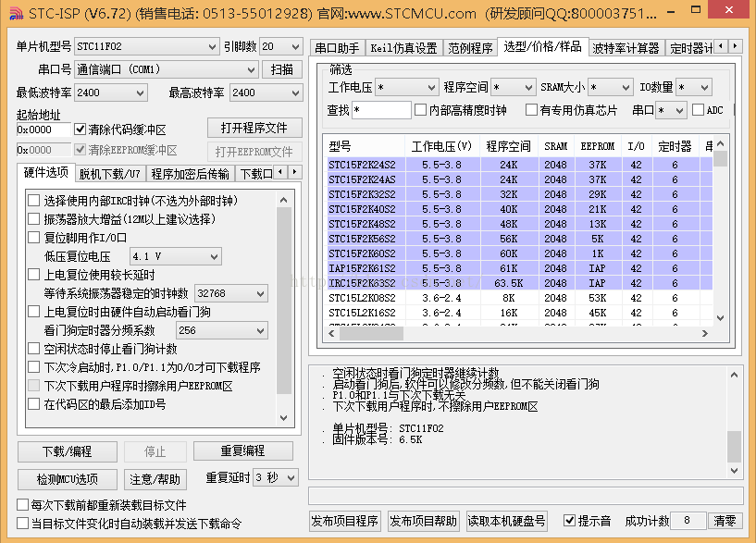Click chip table horizontal scroll left arrow

331,333
